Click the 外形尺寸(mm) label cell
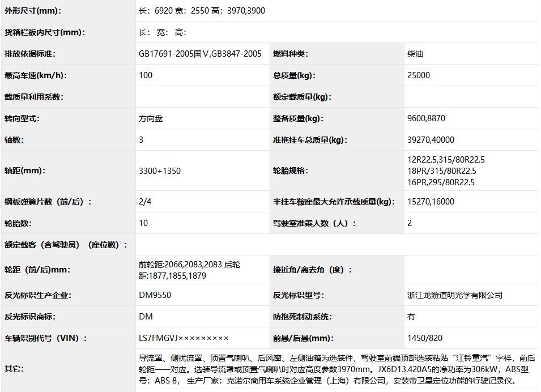The height and width of the screenshot is (392, 541). (x=33, y=11)
